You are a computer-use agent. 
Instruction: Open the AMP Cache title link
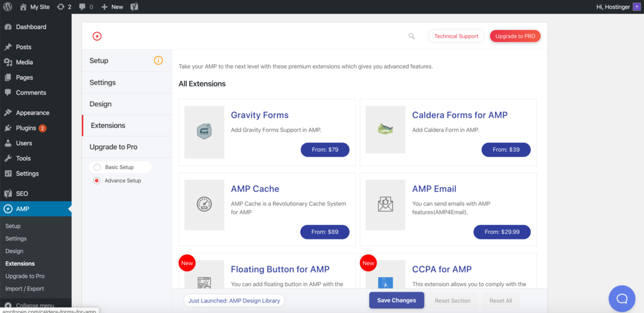(x=255, y=189)
